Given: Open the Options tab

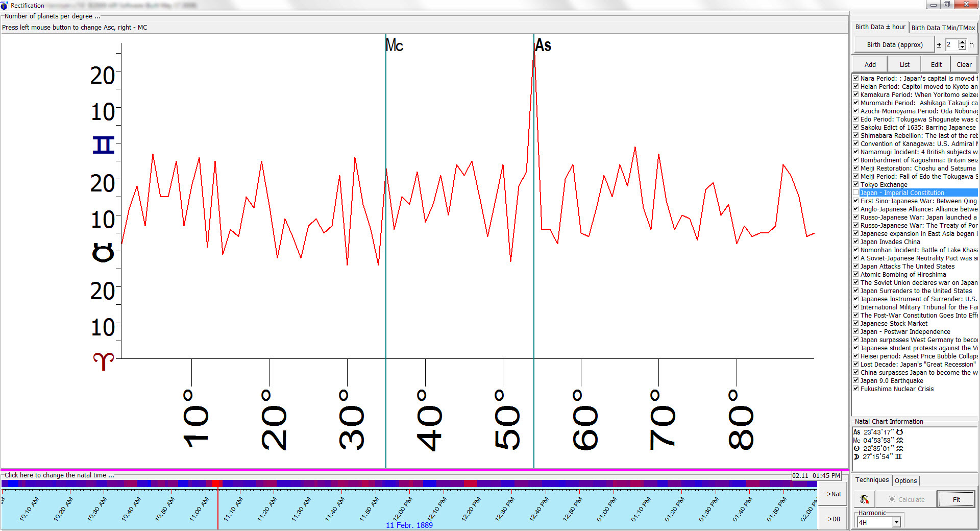Looking at the screenshot, I should (x=905, y=480).
